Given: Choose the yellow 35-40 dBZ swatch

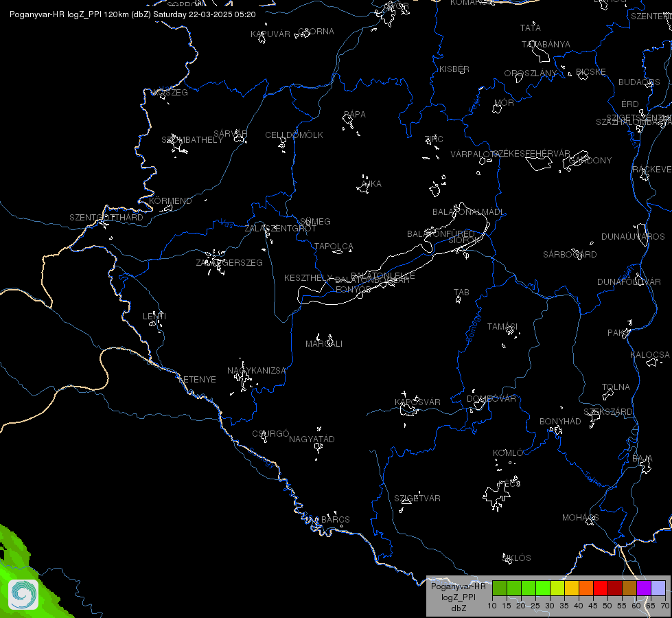Looking at the screenshot, I should pos(572,588).
